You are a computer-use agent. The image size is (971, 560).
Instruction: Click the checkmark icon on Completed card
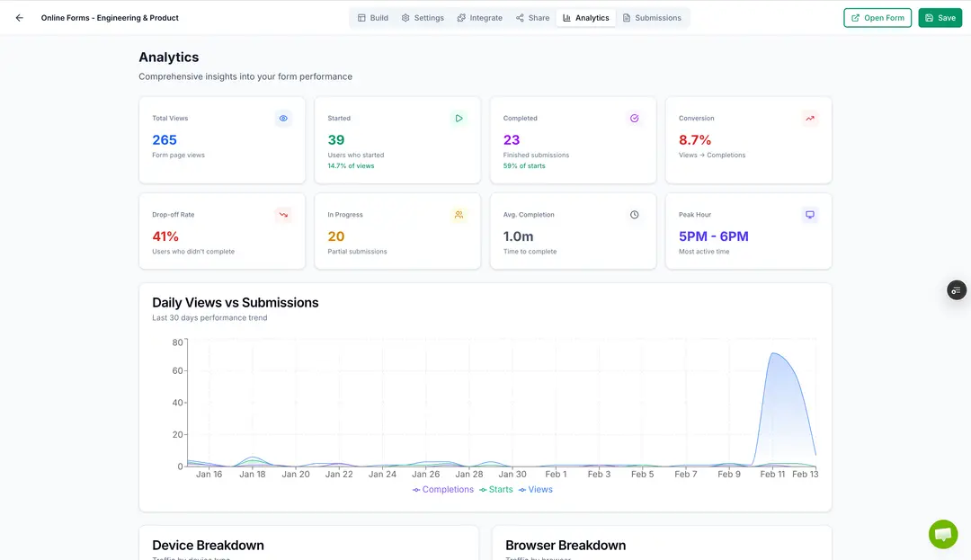(x=634, y=119)
